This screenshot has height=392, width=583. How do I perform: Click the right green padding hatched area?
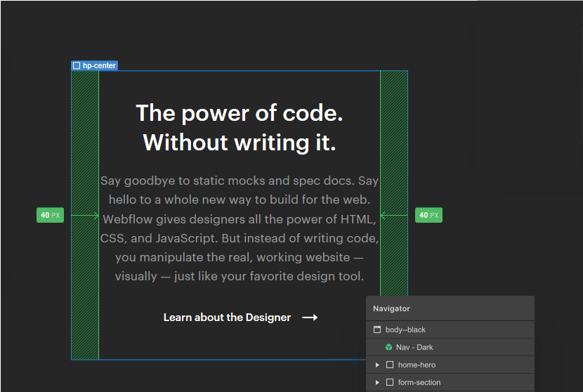pyautogui.click(x=394, y=182)
